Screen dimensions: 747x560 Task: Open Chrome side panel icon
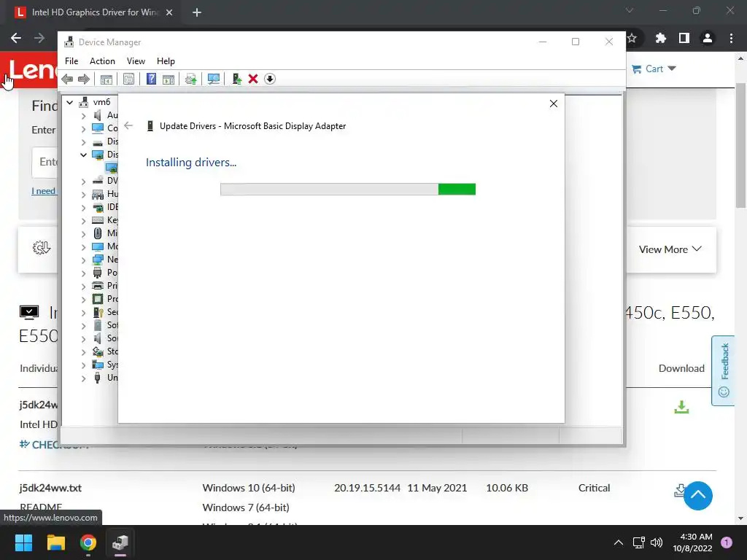(x=684, y=38)
